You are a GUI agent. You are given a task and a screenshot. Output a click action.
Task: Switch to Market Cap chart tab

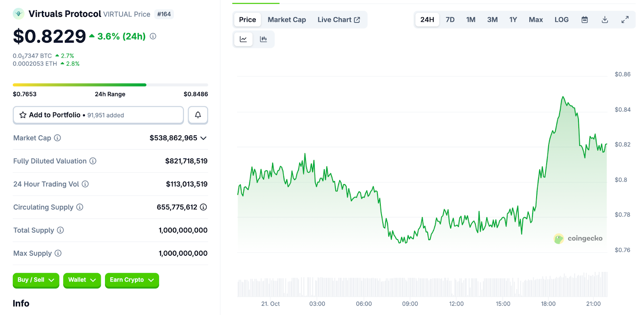click(287, 20)
